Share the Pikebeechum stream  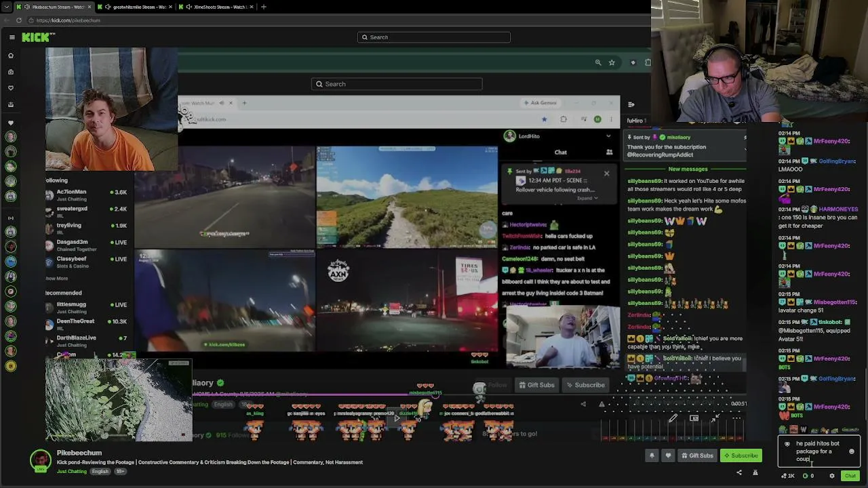click(739, 473)
